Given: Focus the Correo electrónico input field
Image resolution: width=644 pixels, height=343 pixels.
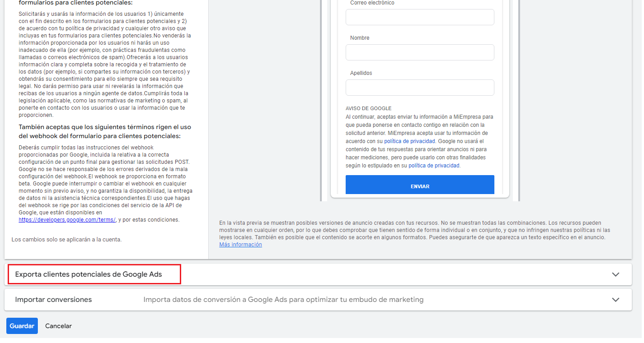Looking at the screenshot, I should [420, 17].
